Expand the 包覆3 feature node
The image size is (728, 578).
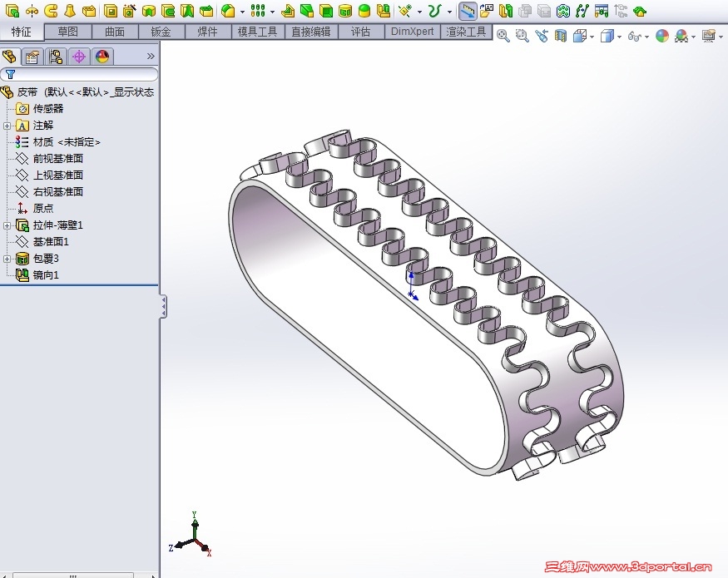point(7,259)
